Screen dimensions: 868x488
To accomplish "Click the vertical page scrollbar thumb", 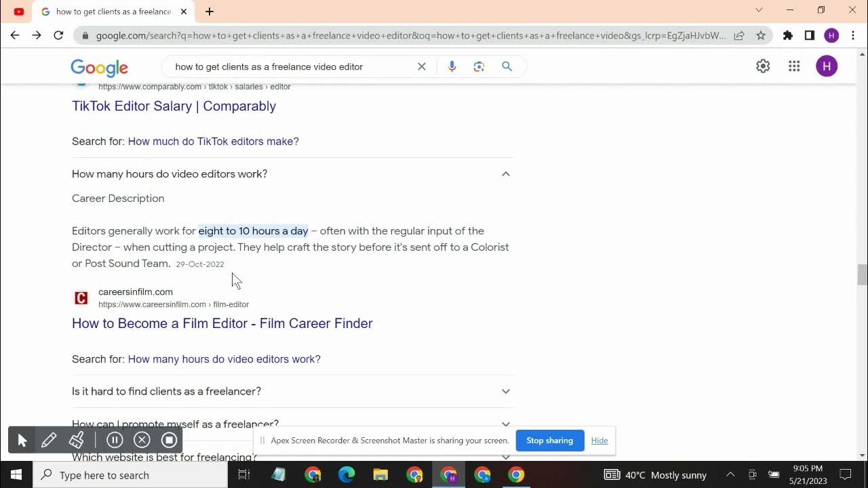I will [x=862, y=275].
